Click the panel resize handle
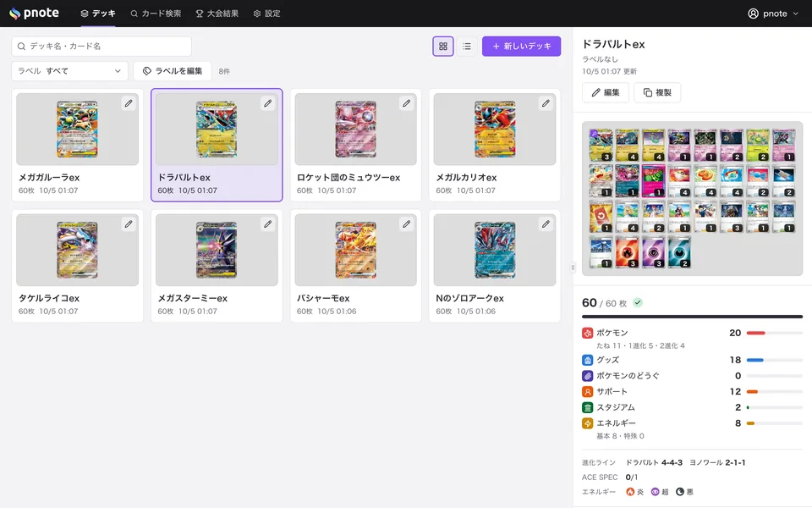Viewport: 812px width, 508px height. click(x=573, y=268)
